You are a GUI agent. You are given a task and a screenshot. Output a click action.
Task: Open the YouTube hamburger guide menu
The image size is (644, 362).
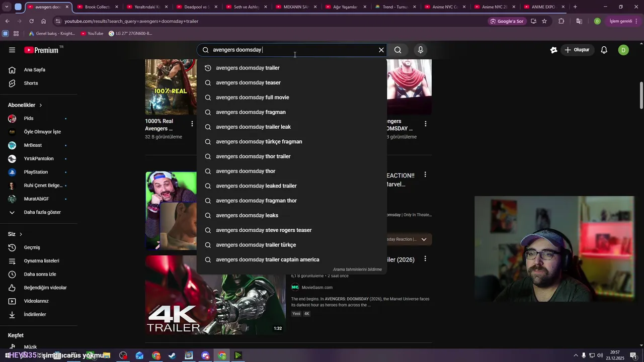click(12, 50)
